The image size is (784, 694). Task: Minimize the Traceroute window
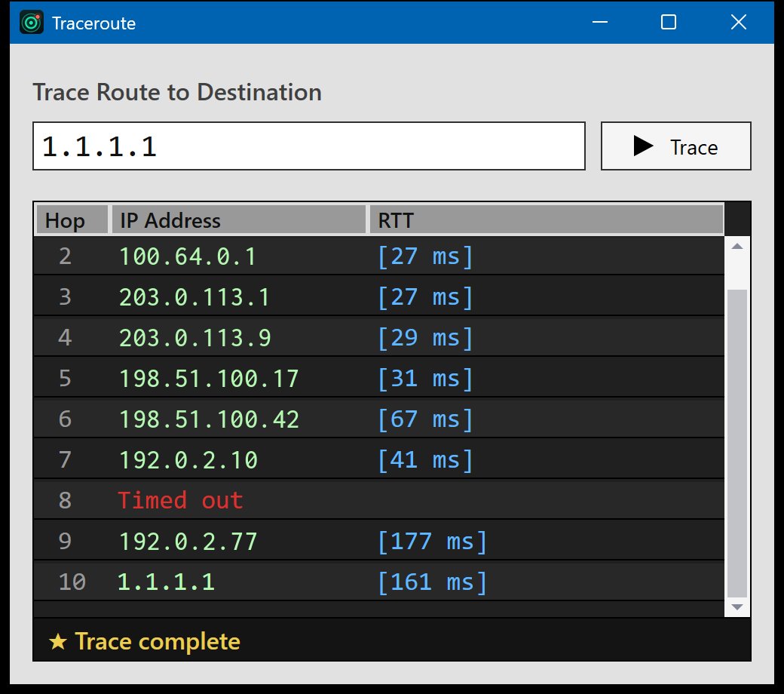coord(599,22)
